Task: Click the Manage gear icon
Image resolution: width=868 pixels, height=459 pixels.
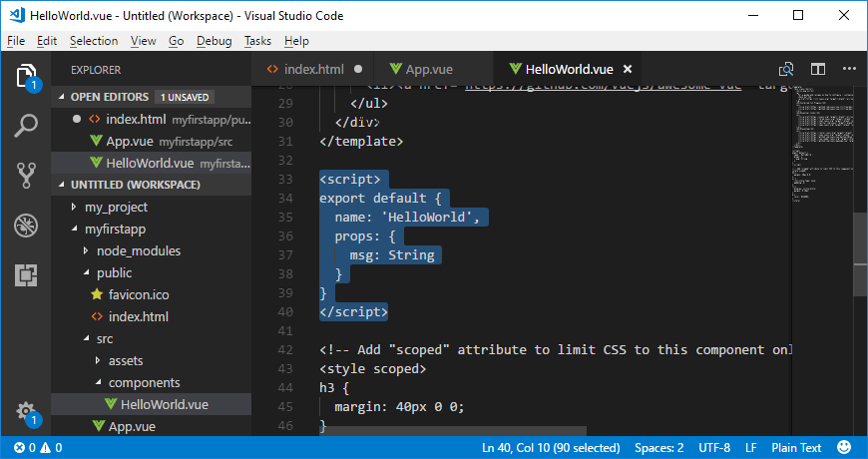Action: (x=26, y=411)
